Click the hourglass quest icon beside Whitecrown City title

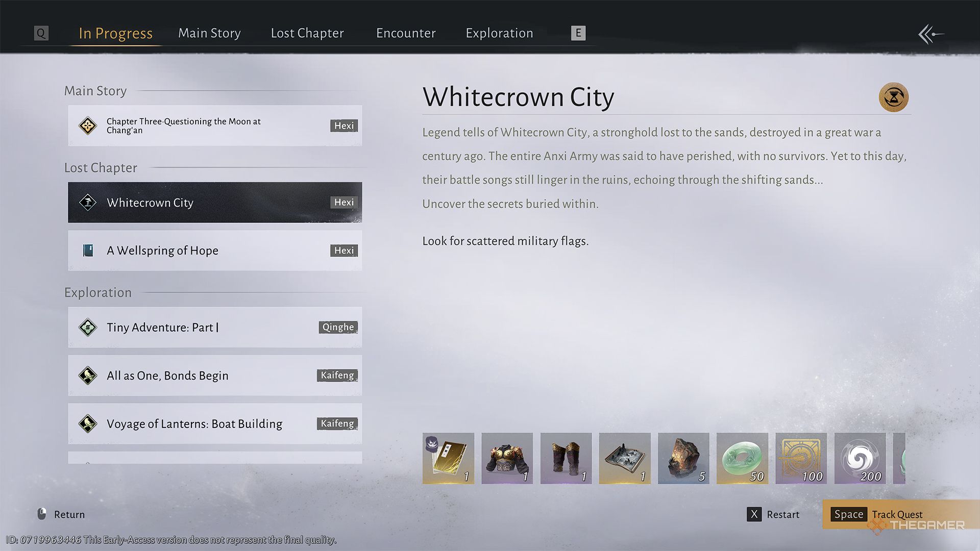point(893,97)
